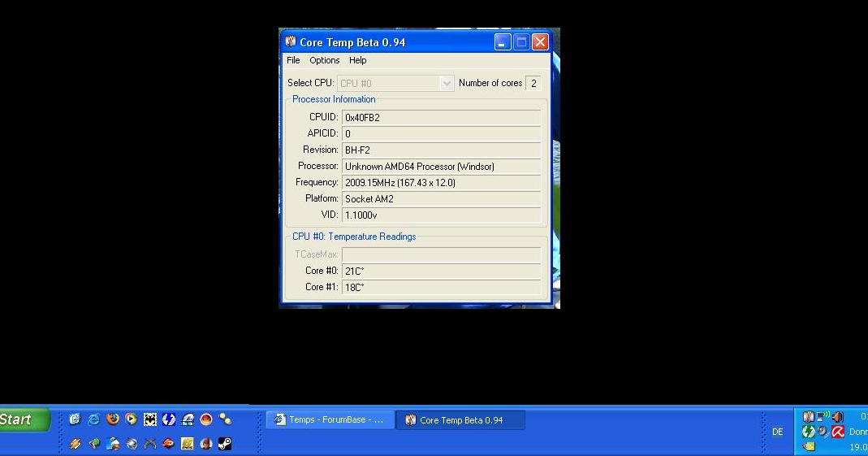Minimize the Core Temp window
Screen dimensions: 868x456
(x=503, y=42)
